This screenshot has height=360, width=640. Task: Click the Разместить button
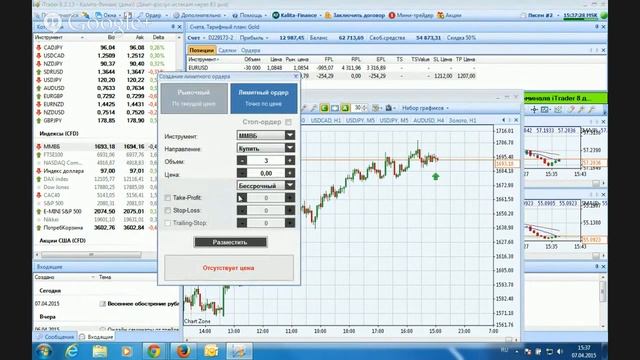point(230,242)
